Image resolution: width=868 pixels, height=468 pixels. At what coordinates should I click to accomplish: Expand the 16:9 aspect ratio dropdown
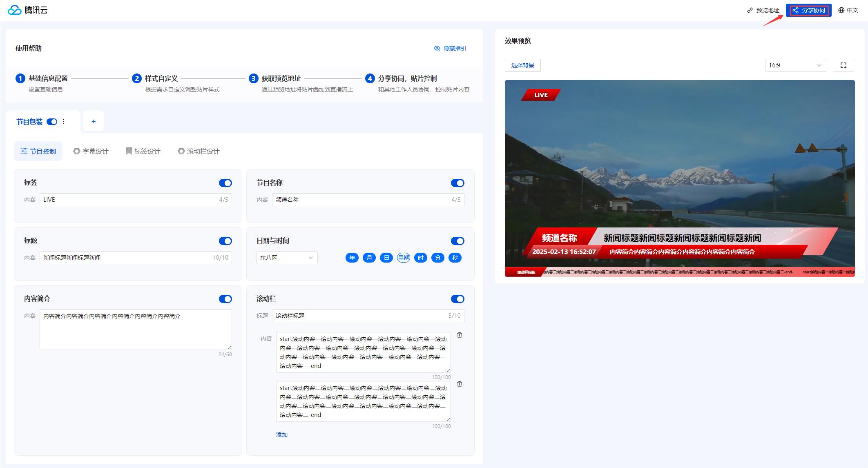point(795,65)
